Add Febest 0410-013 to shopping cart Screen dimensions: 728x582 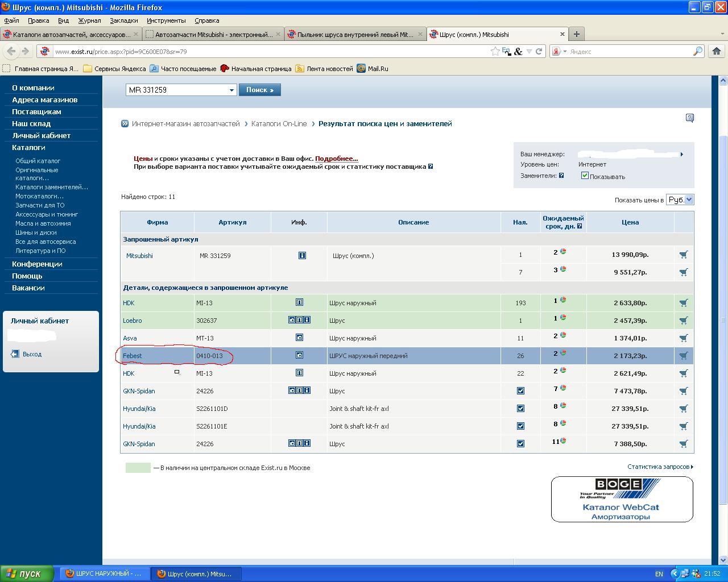click(x=683, y=356)
